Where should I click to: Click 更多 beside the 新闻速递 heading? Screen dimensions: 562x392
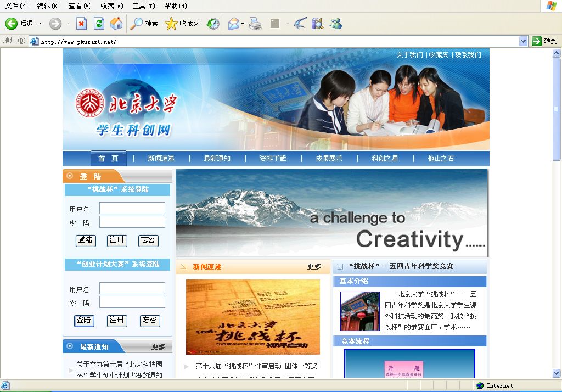(314, 267)
